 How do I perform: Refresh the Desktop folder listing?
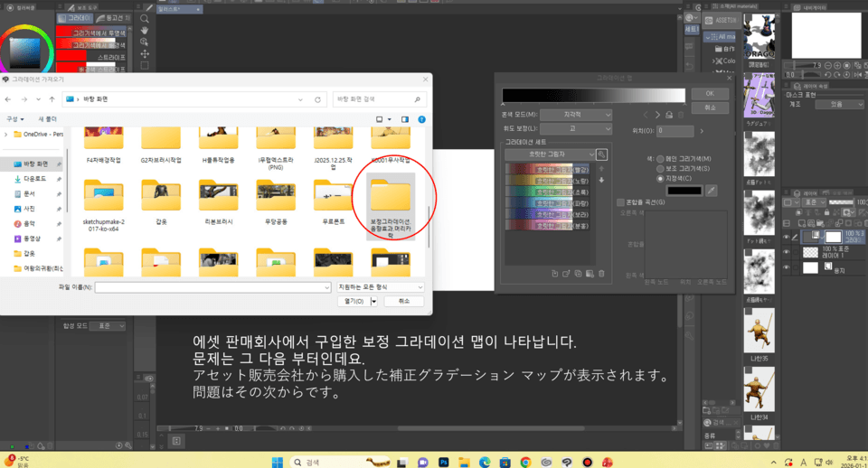click(x=317, y=99)
